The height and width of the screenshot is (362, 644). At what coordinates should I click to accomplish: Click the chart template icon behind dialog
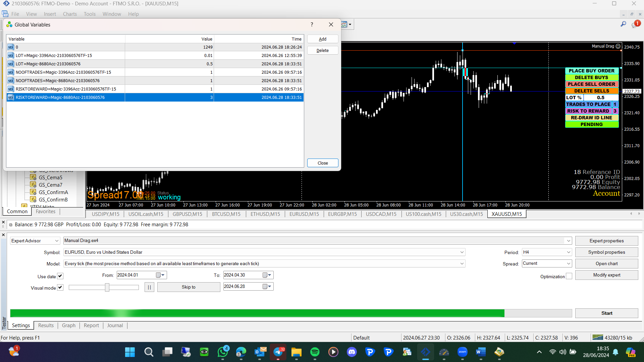[x=344, y=24]
